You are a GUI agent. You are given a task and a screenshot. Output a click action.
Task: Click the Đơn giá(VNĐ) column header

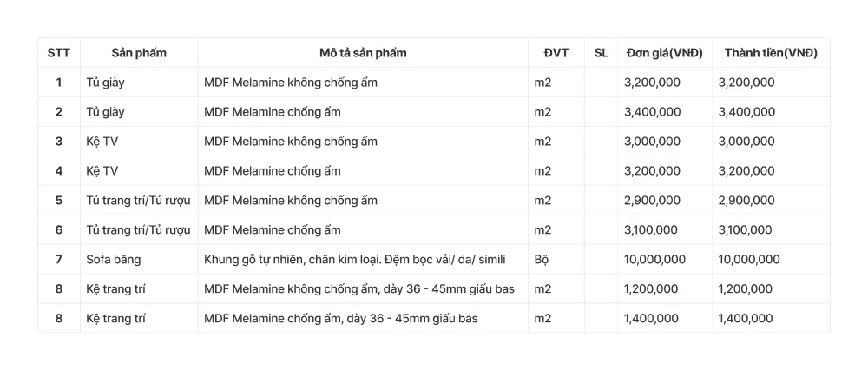click(664, 53)
